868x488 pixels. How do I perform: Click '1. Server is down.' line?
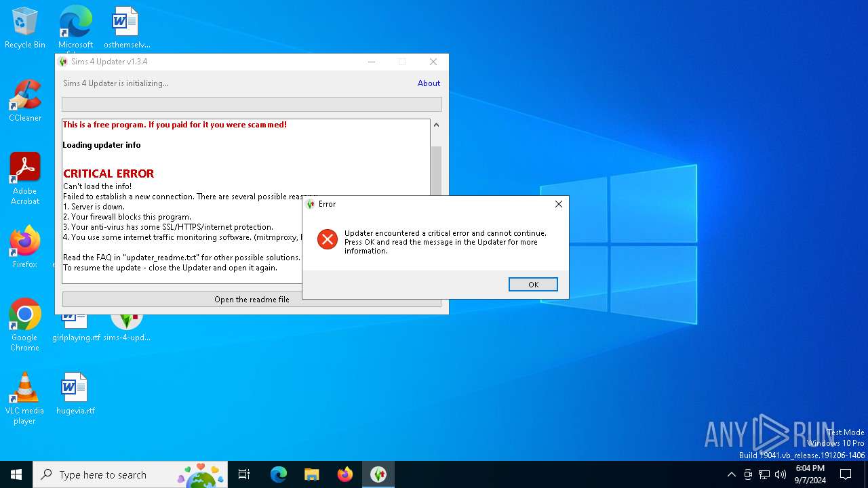[94, 207]
